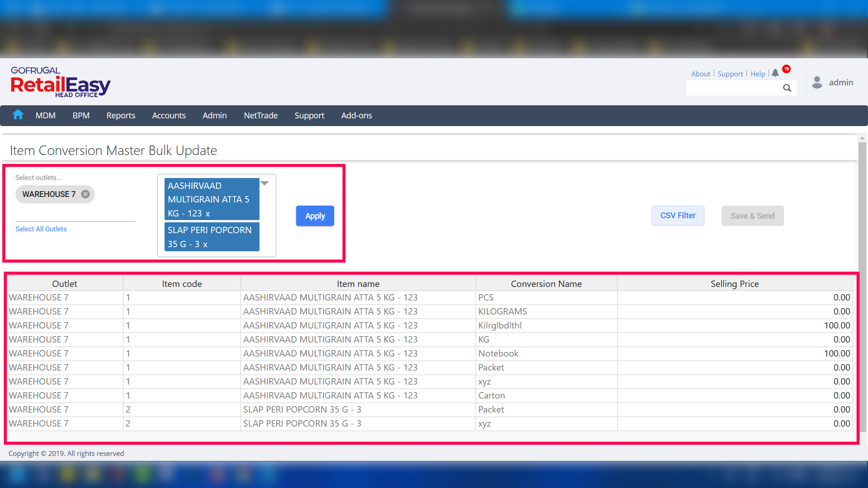Edit Selling Price for Notebook conversion row
Image resolution: width=868 pixels, height=488 pixels.
click(x=735, y=353)
